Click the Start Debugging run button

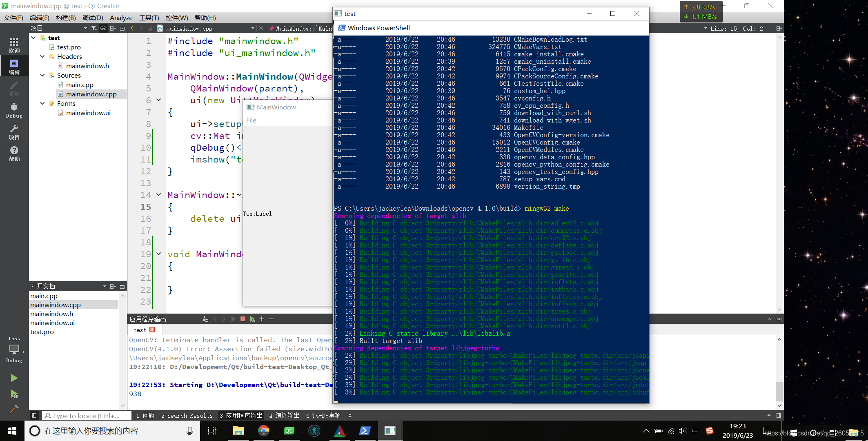(x=14, y=394)
